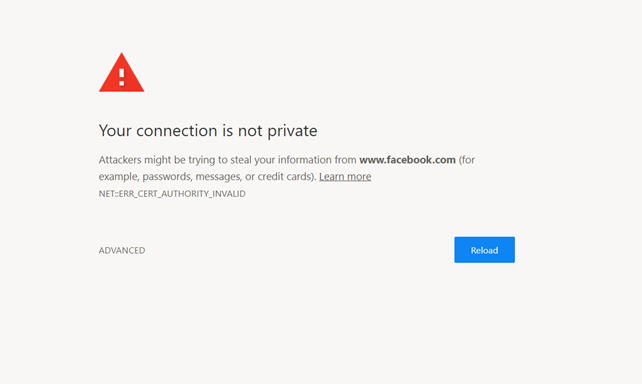Click the word Your in the heading
Screen dimensions: 642x384
coord(115,131)
